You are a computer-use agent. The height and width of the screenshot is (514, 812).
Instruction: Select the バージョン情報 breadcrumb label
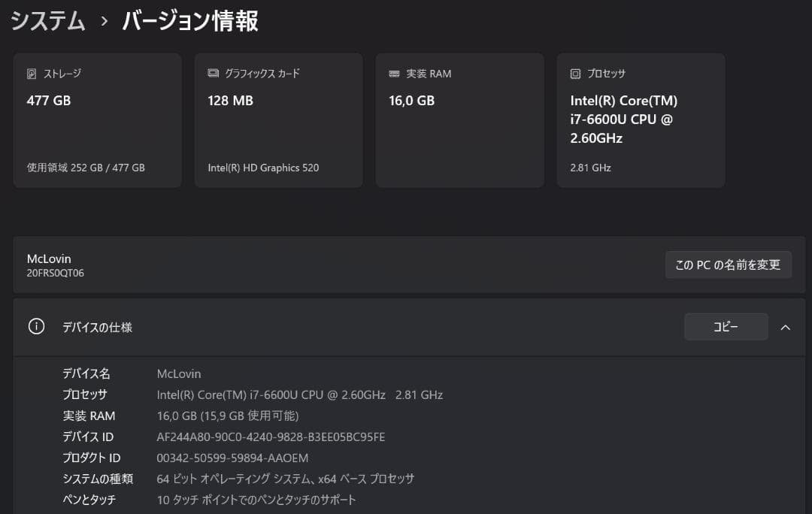(188, 22)
